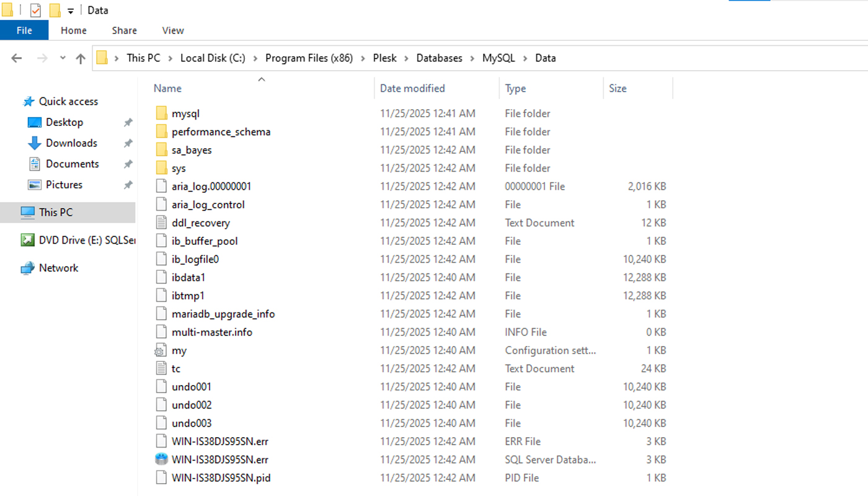This screenshot has width=868, height=496.
Task: Click the DVD Drive (E:) icon
Action: 27,240
